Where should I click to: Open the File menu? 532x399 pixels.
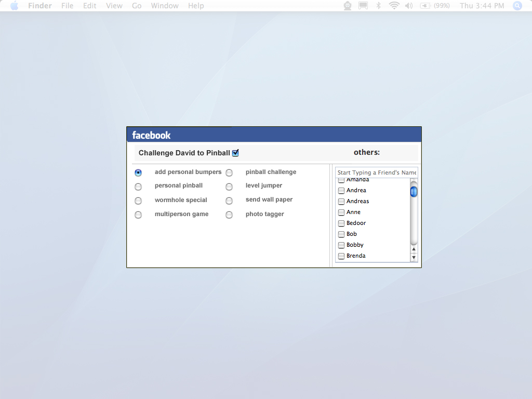tap(67, 6)
